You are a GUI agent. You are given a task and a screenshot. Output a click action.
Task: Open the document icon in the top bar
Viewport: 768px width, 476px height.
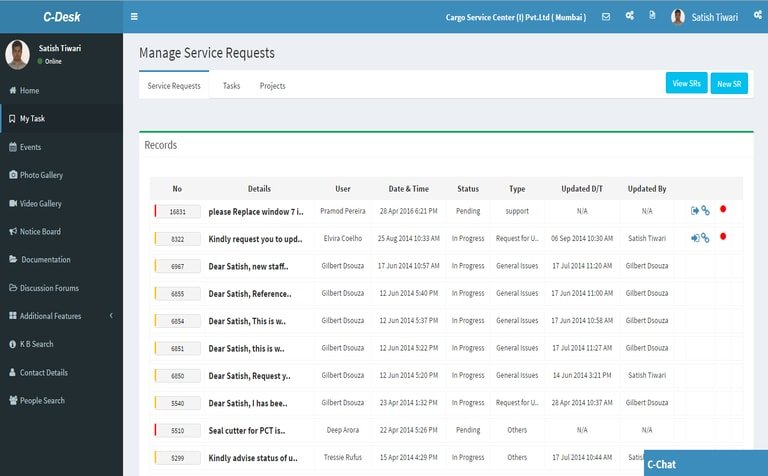[x=652, y=15]
